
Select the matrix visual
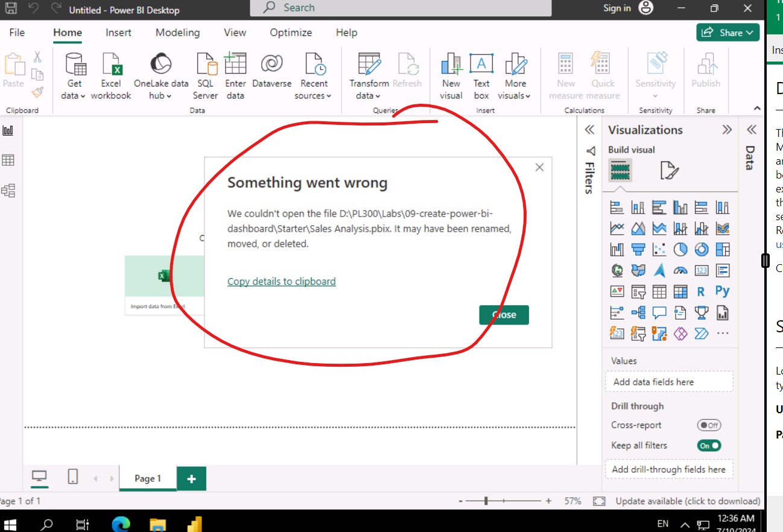click(680, 291)
